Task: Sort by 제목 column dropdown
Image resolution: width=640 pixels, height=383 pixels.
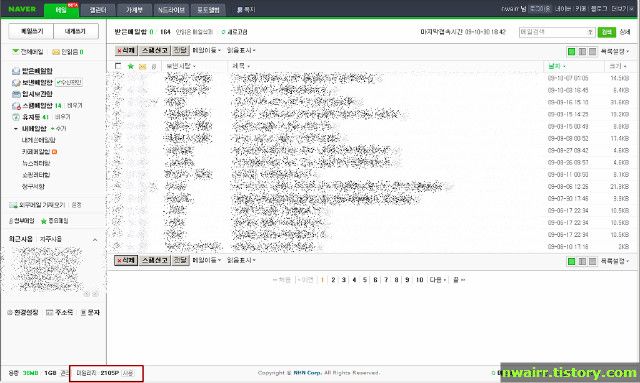Action: pos(241,66)
